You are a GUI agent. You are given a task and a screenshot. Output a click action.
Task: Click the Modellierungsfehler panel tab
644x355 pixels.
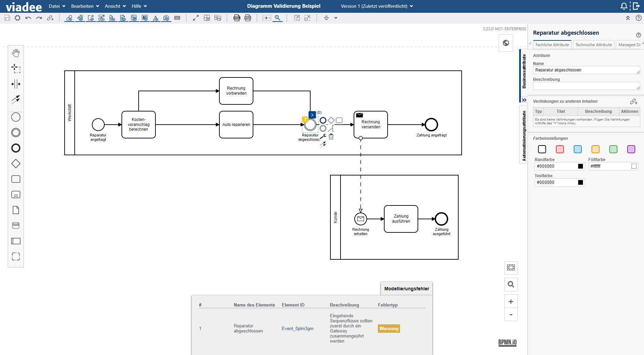coord(406,289)
